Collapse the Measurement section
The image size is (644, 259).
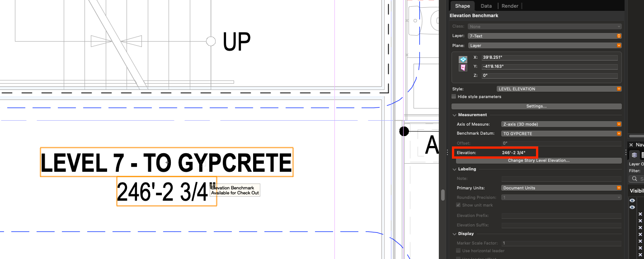[x=454, y=115]
